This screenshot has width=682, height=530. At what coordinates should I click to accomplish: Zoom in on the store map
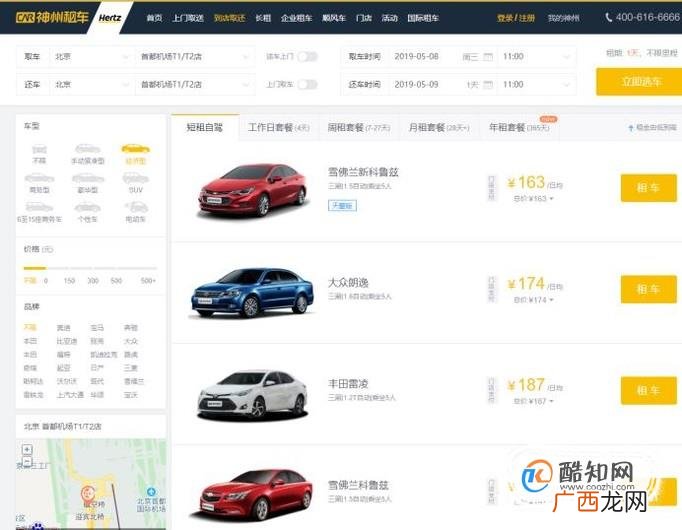(27, 450)
